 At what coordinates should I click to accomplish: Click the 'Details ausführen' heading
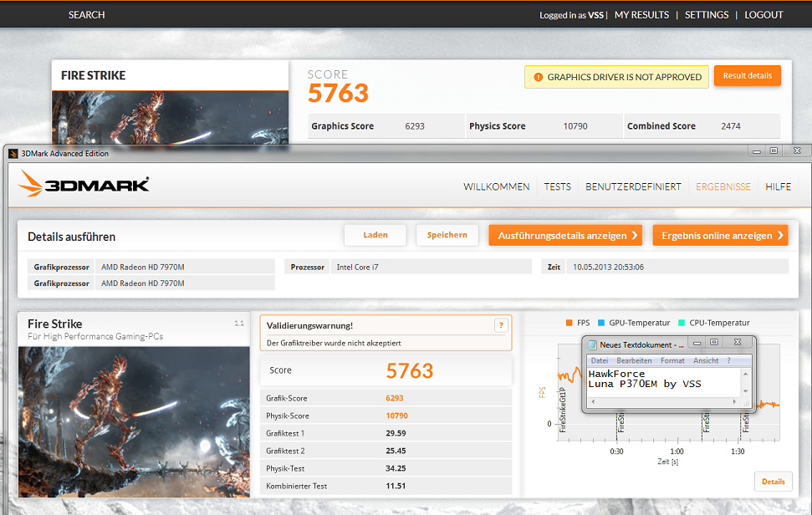[x=71, y=237]
